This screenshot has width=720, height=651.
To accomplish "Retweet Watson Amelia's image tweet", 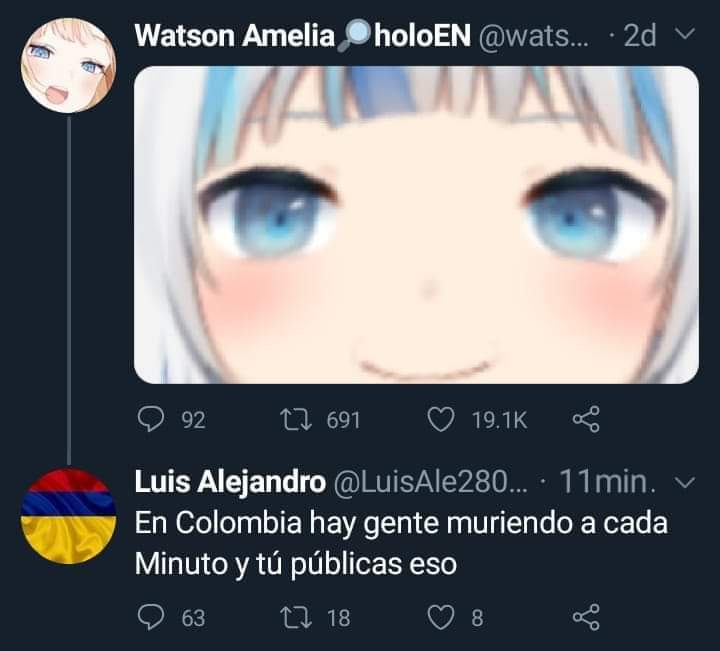I will 296,420.
